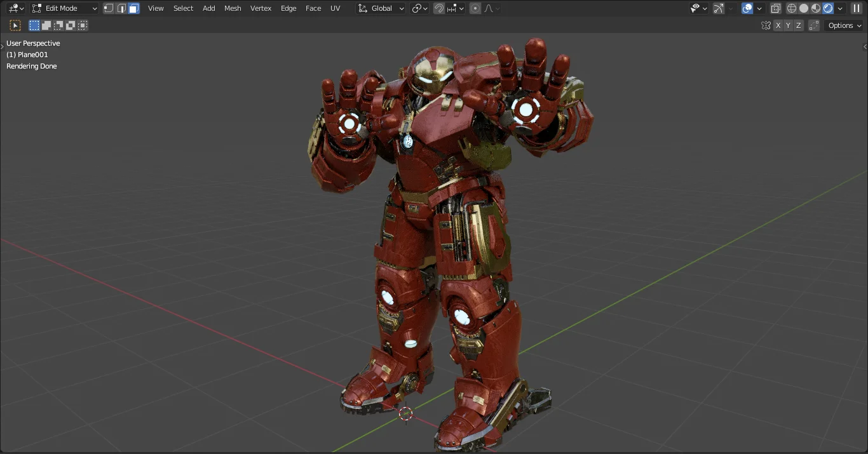
Task: Click the Plane001 text in viewport info
Action: (x=26, y=55)
